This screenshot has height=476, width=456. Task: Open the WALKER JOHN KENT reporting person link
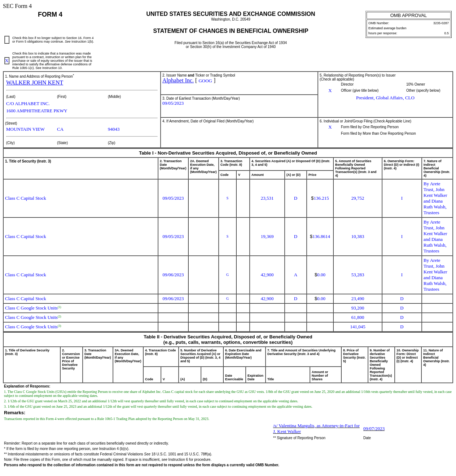point(35,83)
